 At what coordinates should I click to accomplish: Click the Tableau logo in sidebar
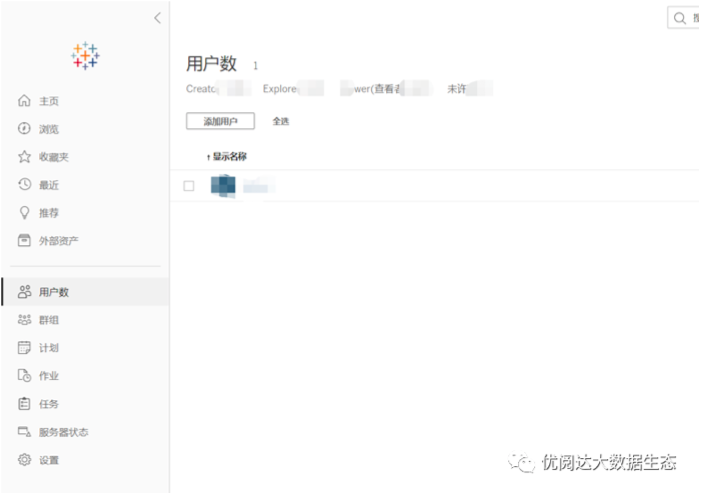click(85, 56)
